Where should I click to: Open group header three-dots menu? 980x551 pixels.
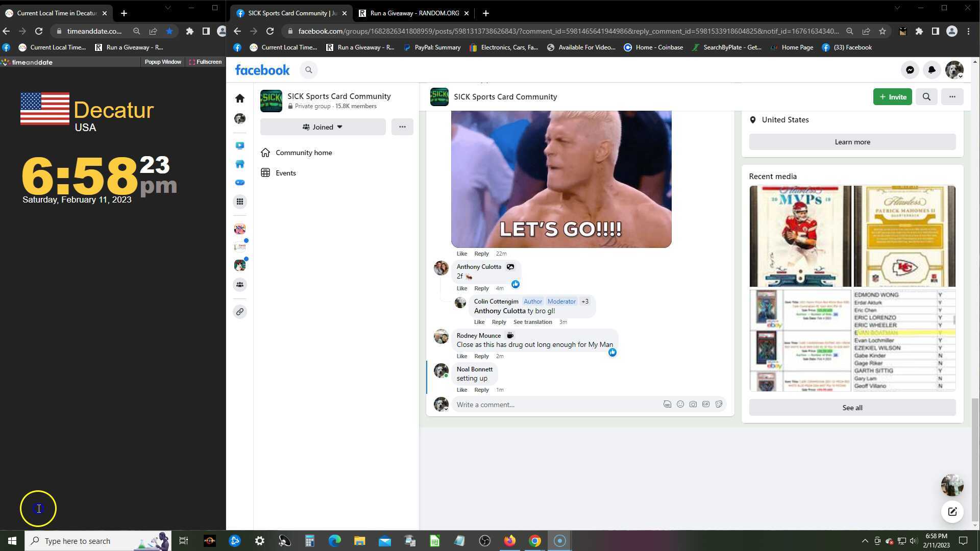[952, 97]
